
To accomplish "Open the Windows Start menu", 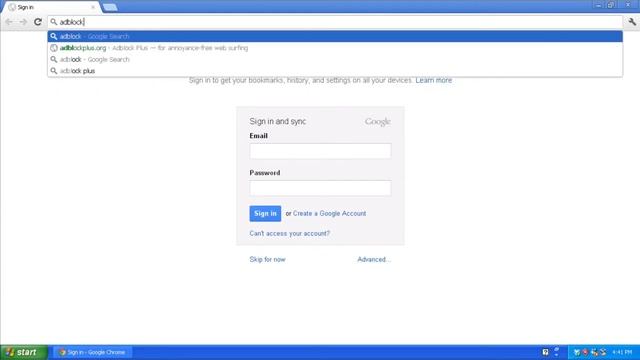I will (24, 352).
